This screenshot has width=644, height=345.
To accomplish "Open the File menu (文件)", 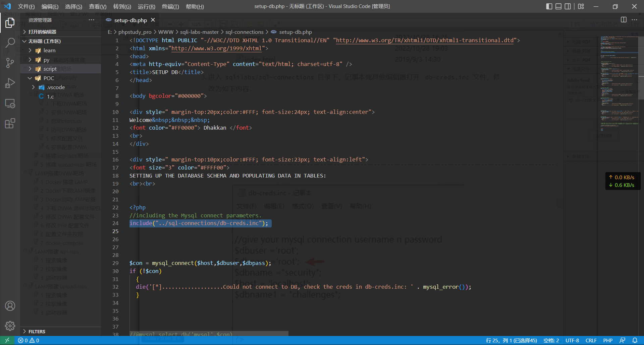I will click(x=26, y=6).
